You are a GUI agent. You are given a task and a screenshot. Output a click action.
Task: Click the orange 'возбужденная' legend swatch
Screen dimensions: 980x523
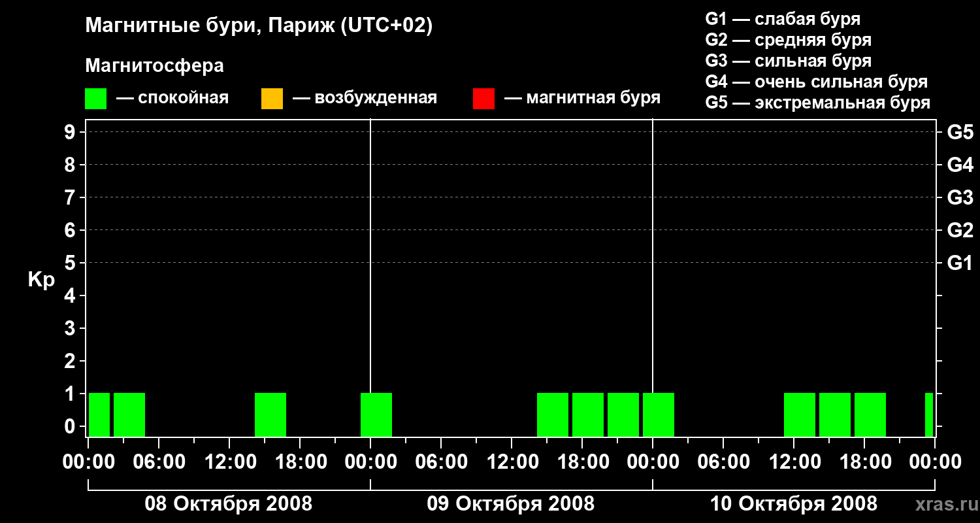point(272,99)
